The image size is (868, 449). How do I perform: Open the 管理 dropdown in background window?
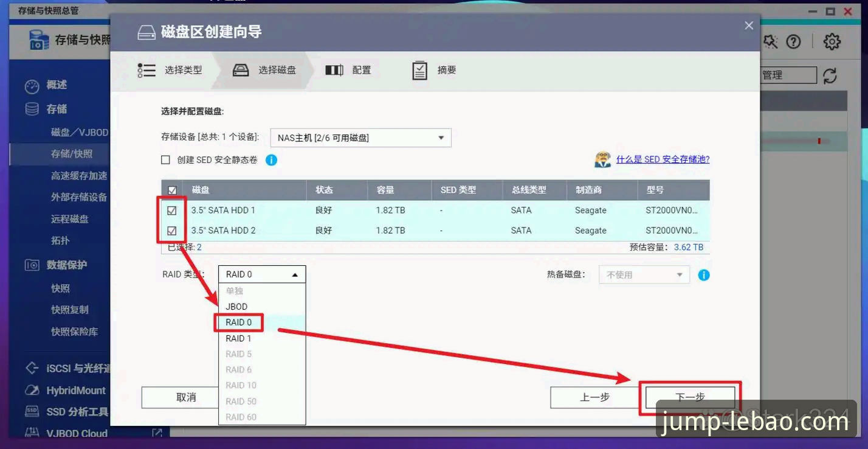click(x=788, y=75)
